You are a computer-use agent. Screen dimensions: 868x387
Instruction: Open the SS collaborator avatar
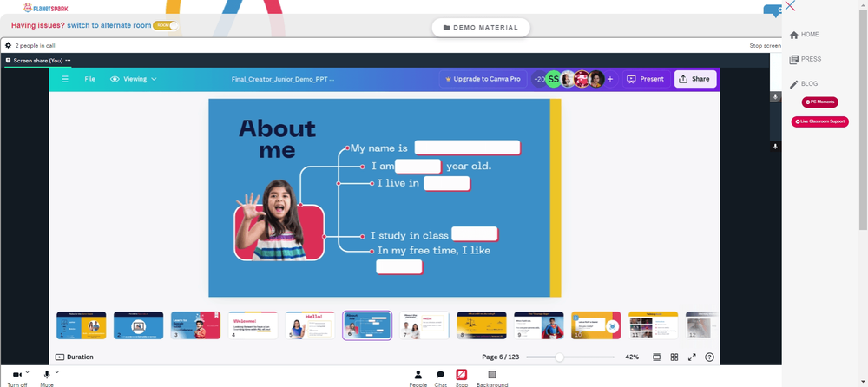[x=554, y=79]
